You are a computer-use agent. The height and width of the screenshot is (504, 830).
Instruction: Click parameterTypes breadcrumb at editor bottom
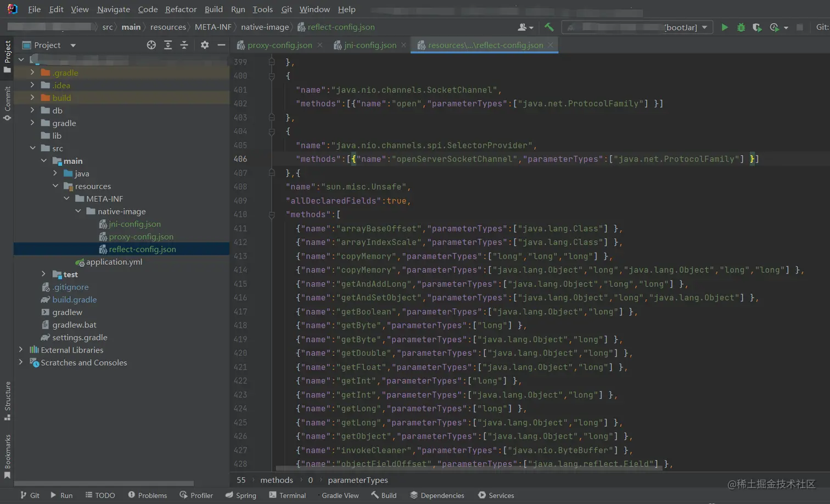pyautogui.click(x=358, y=480)
